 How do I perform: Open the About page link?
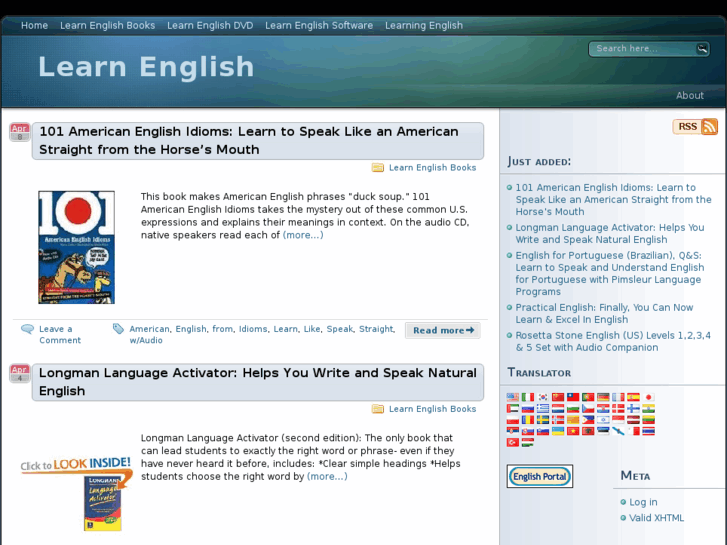point(689,96)
